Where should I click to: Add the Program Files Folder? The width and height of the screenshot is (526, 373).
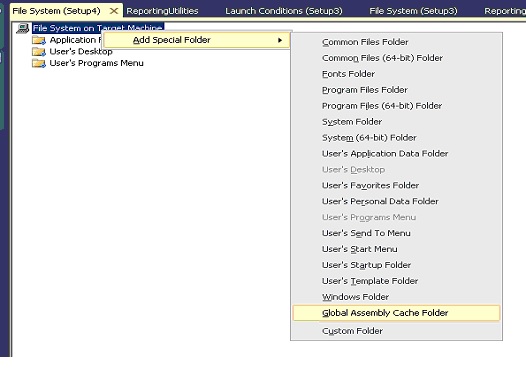[396, 90]
